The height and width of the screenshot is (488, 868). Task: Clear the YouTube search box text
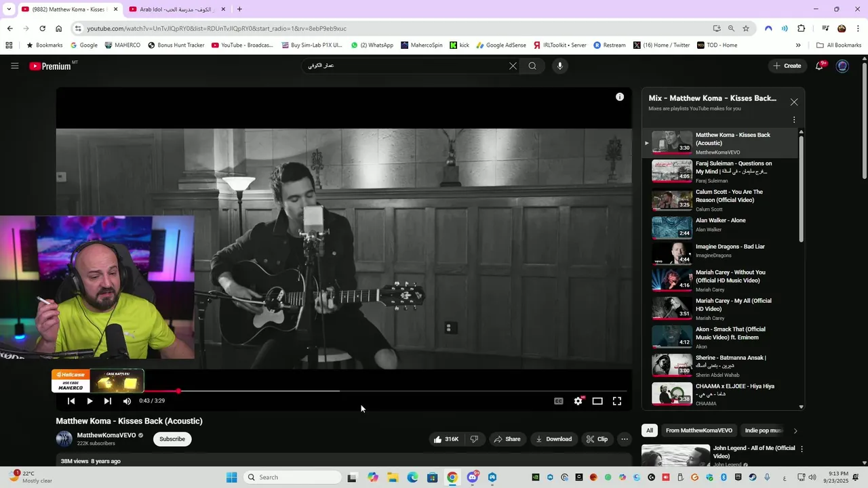tap(513, 66)
